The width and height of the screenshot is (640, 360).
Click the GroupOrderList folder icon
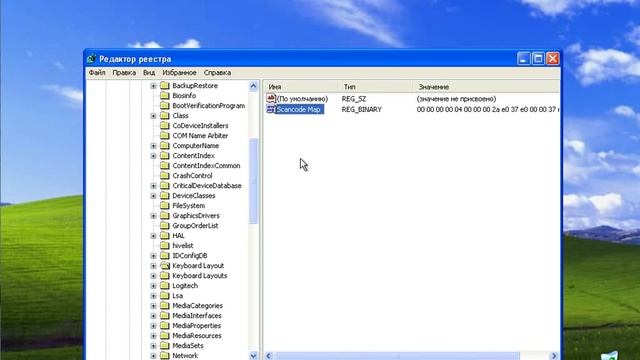(165, 225)
